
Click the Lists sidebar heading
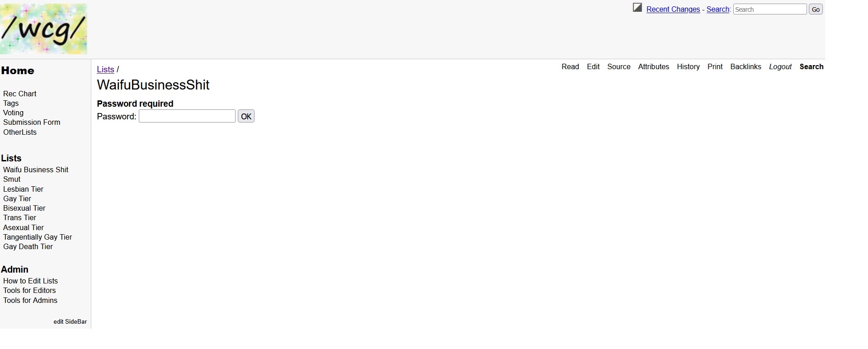tap(11, 158)
